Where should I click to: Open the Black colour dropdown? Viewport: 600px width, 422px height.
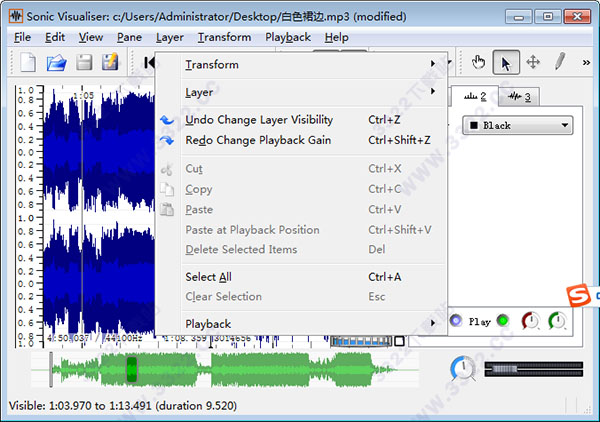518,126
